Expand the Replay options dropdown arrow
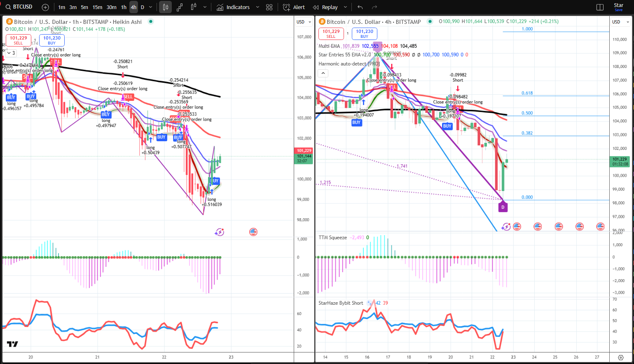Screen dimensions: 634x364 click(x=345, y=7)
